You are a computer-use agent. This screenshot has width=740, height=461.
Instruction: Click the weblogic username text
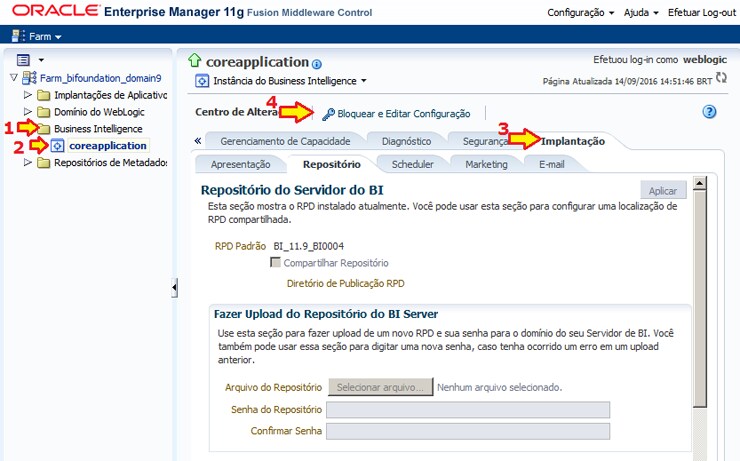705,60
